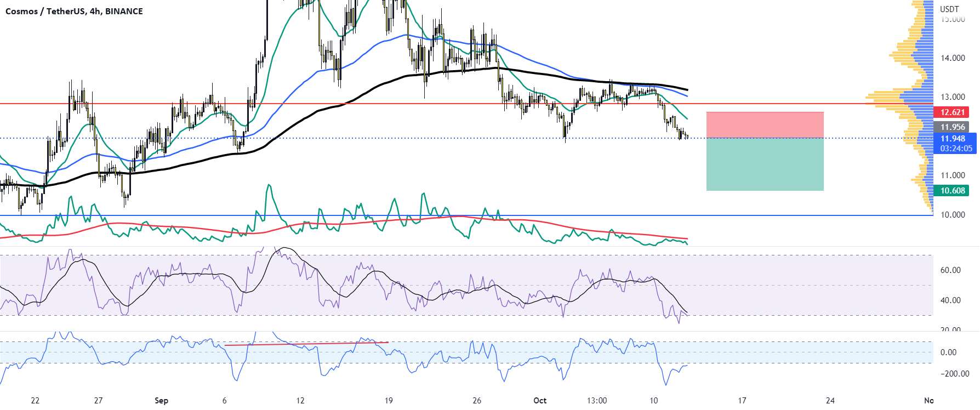The image size is (980, 410).
Task: Click the 17 date label on time axis
Action: (x=742, y=401)
